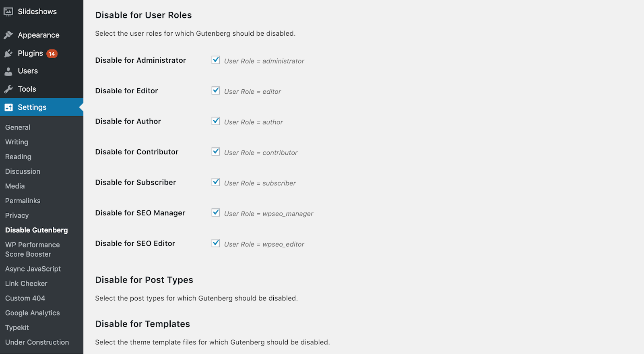
Task: Open the Permalinks settings page
Action: click(x=23, y=201)
